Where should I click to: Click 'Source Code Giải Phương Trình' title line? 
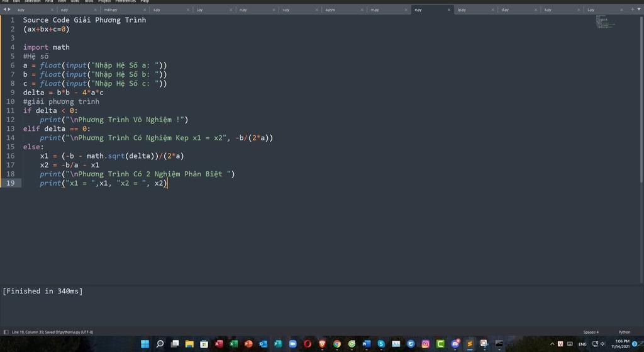(x=84, y=20)
